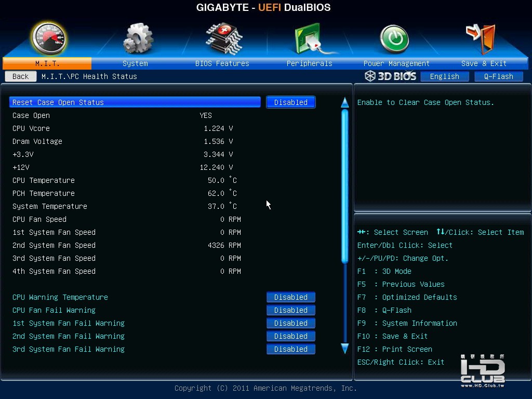
Task: Select the M.I.T. tab
Action: pos(47,63)
